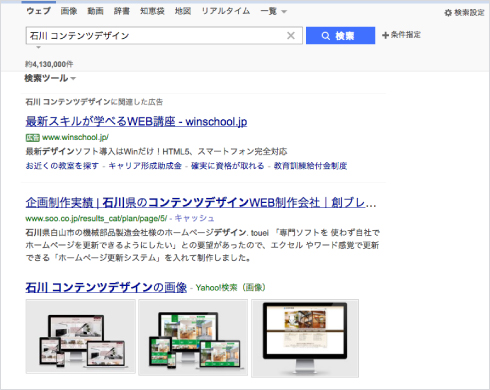This screenshot has height=390, width=490.
Task: Click the Yahoo!検索（画像）text
Action: (x=231, y=287)
